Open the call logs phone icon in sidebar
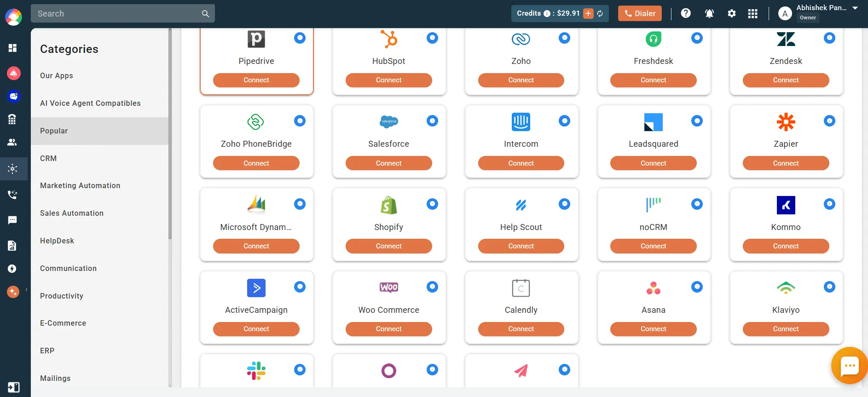This screenshot has width=868, height=397. click(x=12, y=195)
